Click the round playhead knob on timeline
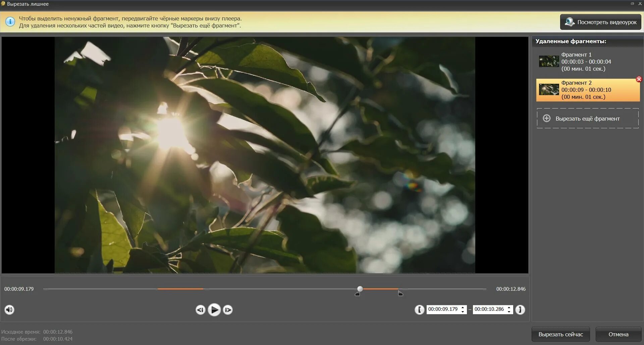This screenshot has width=644, height=345. click(360, 289)
